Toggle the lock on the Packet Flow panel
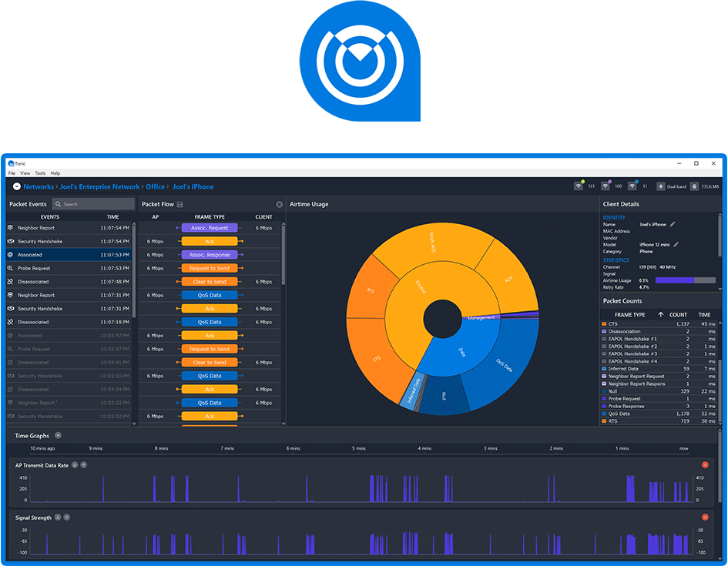 [180, 203]
